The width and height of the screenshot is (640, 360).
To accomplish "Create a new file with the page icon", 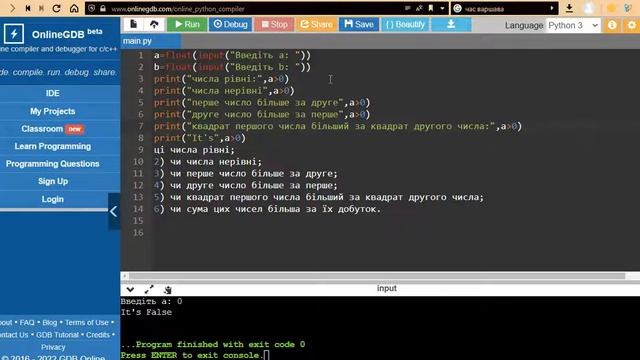I will 133,24.
